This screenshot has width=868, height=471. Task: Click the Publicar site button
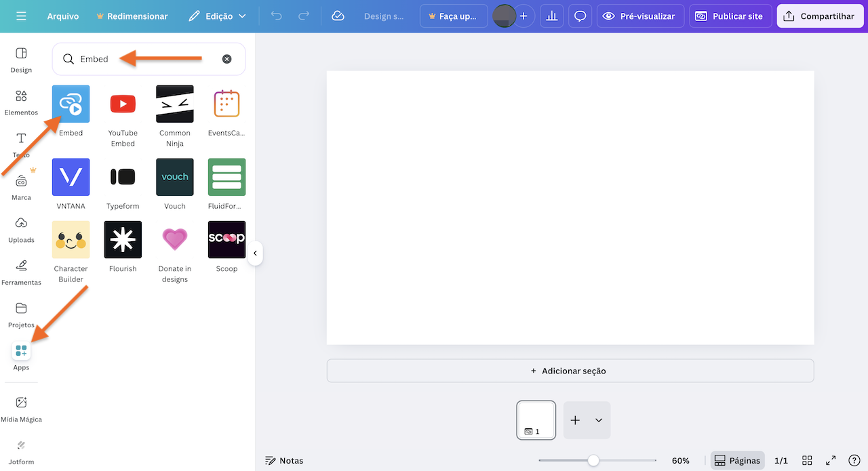tap(730, 16)
